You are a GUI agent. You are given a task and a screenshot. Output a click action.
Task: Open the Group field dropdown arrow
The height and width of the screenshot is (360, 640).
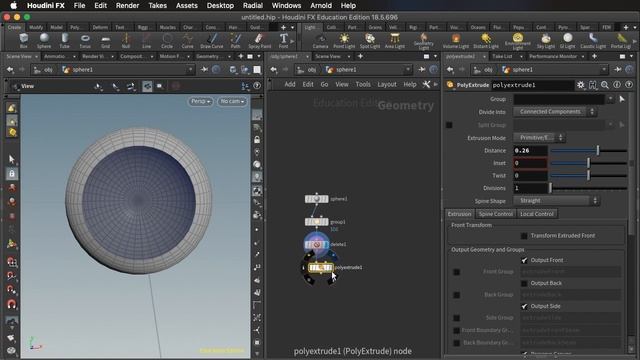click(x=611, y=99)
